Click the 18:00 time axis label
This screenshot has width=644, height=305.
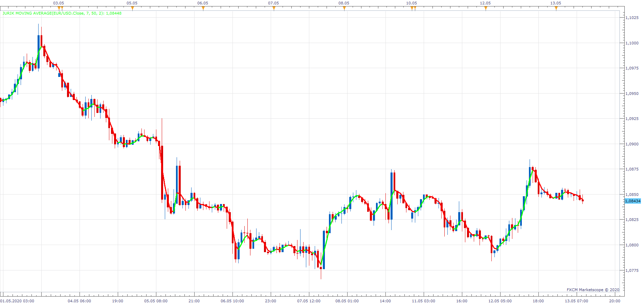point(538,301)
